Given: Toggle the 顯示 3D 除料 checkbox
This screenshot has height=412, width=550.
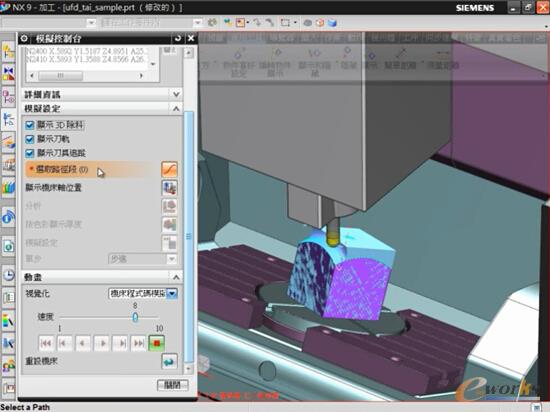Looking at the screenshot, I should (x=30, y=125).
